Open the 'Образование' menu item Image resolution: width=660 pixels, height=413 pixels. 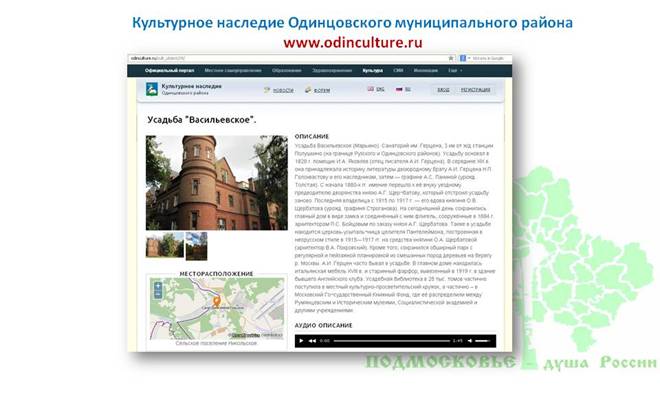tap(286, 70)
